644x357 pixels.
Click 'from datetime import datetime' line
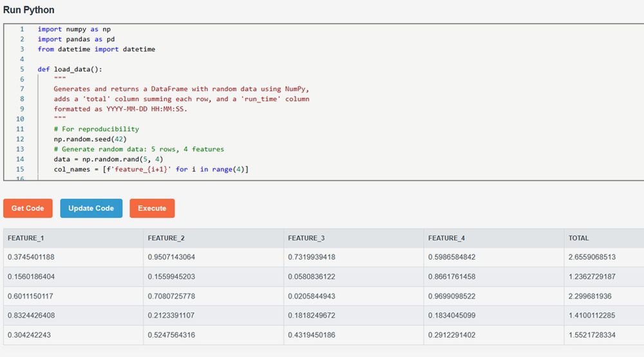tap(97, 49)
